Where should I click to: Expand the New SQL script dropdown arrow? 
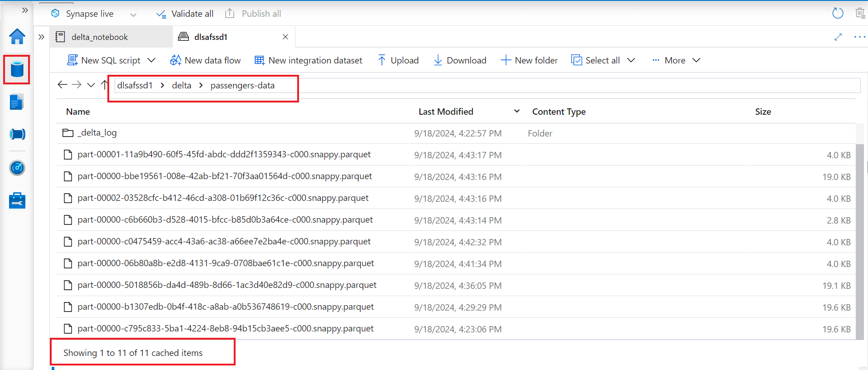[x=152, y=60]
